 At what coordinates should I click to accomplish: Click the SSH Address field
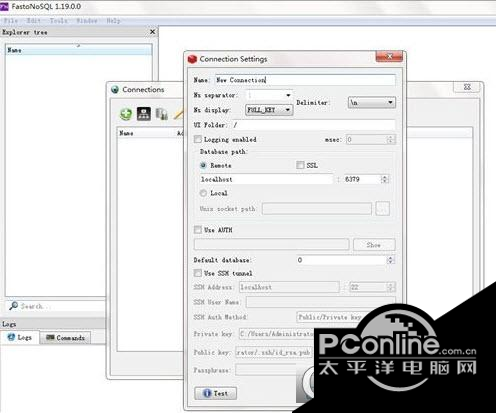[289, 287]
